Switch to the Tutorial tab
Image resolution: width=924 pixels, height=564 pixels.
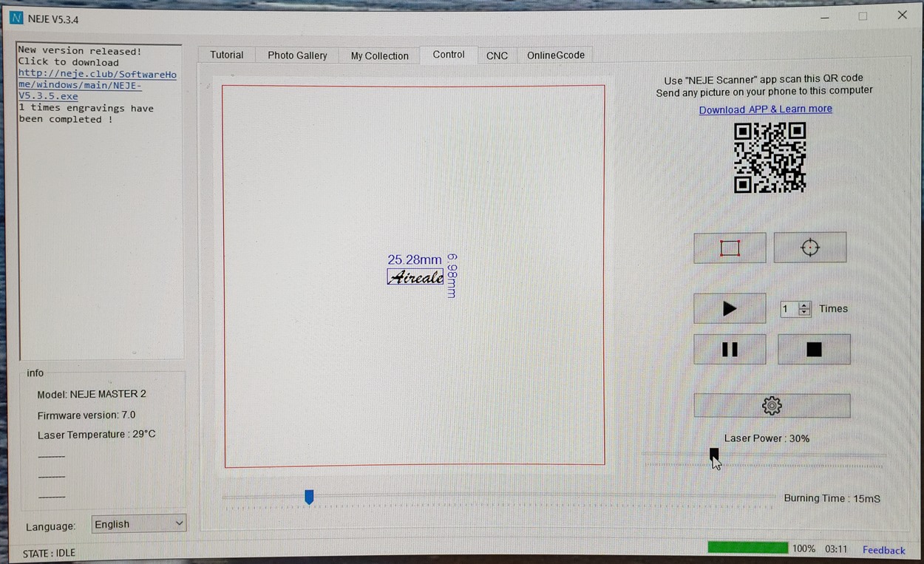pyautogui.click(x=226, y=55)
